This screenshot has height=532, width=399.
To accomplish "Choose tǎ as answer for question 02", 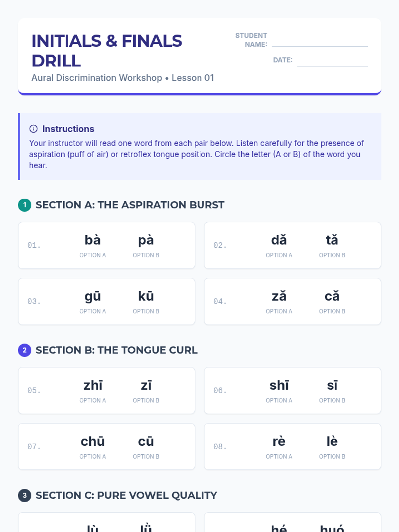I will point(332,245).
